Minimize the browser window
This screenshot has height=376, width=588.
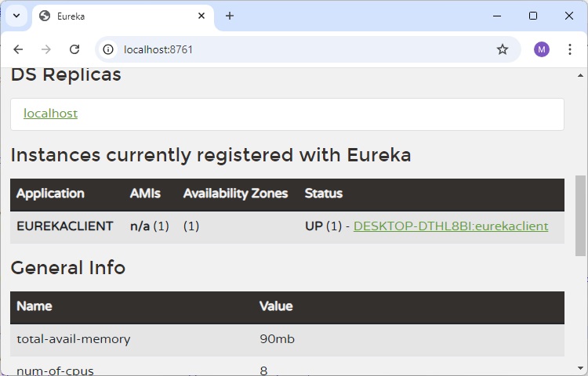coord(497,16)
